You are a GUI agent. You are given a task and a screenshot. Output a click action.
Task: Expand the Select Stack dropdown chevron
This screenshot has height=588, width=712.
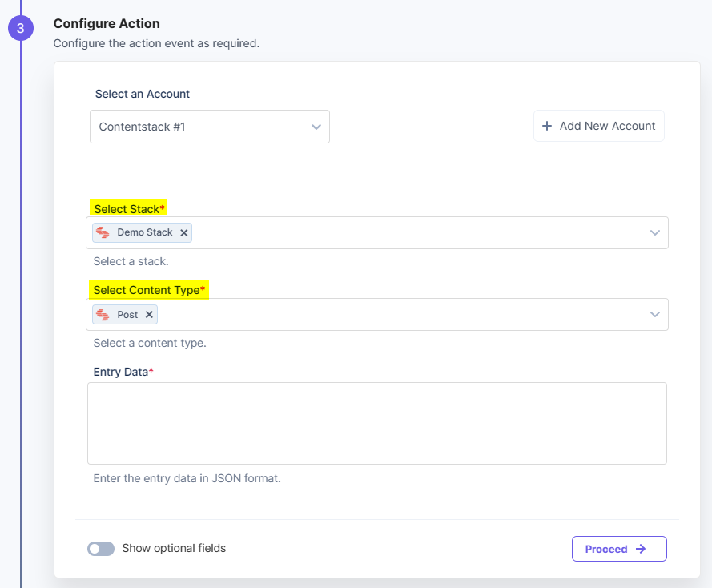pyautogui.click(x=655, y=232)
